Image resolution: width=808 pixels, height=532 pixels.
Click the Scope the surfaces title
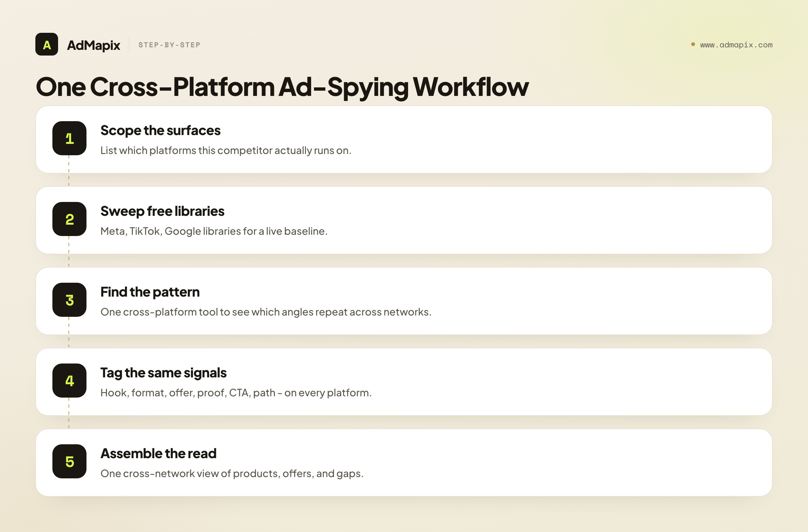(x=160, y=131)
